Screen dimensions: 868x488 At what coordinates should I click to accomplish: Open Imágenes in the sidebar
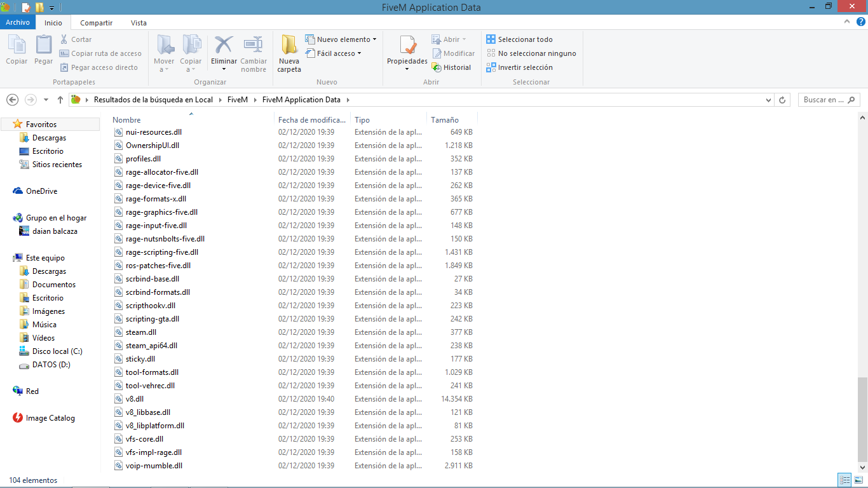point(48,311)
